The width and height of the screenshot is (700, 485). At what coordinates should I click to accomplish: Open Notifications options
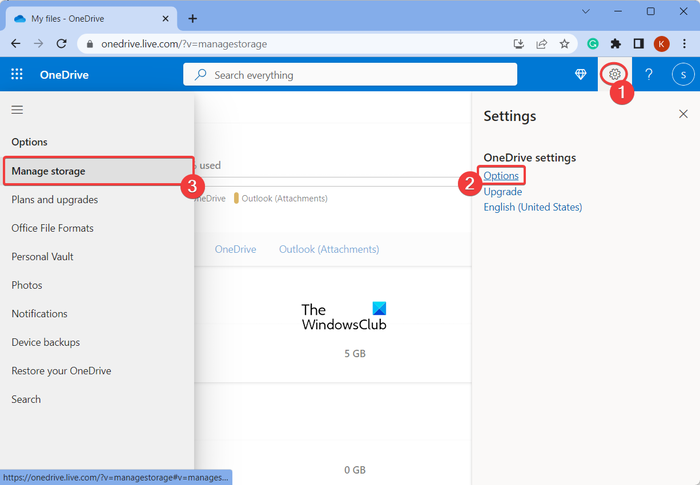39,314
